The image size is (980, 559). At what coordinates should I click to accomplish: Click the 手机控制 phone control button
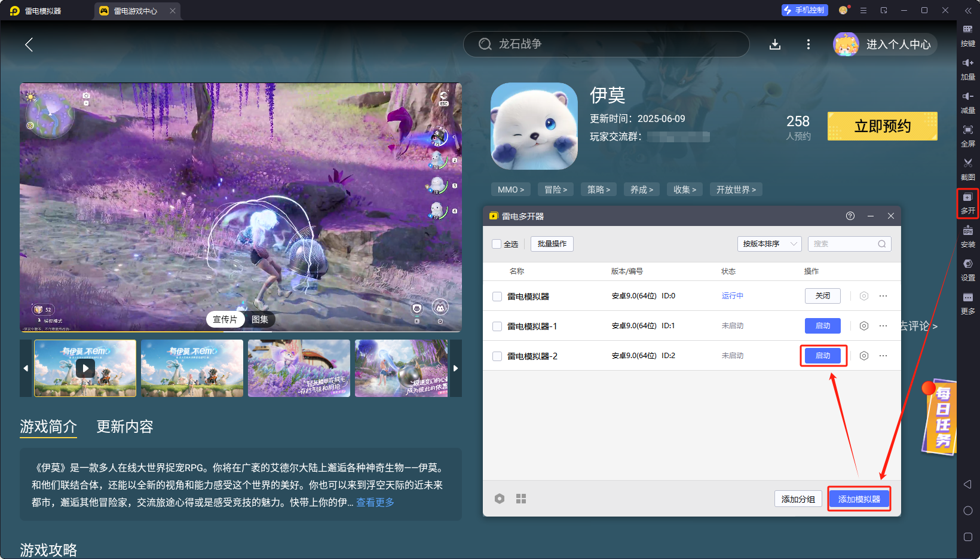click(805, 10)
